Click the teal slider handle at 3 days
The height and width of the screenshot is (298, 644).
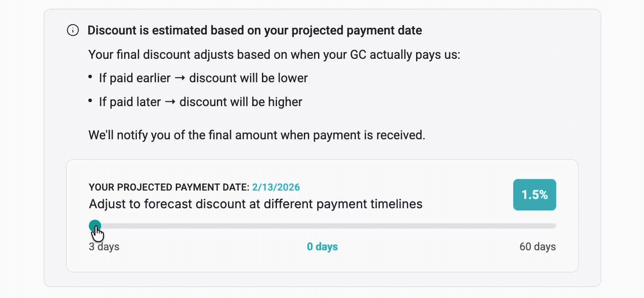coord(95,226)
